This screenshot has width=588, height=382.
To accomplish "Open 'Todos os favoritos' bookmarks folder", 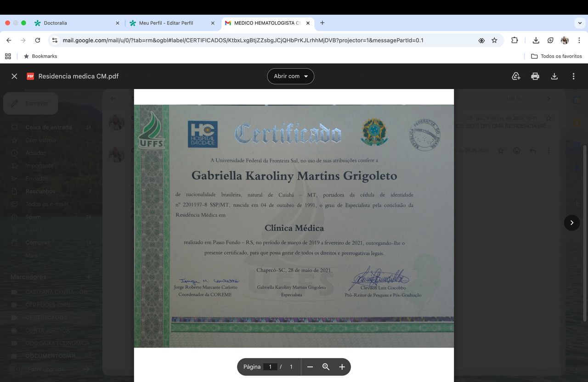I will click(556, 56).
